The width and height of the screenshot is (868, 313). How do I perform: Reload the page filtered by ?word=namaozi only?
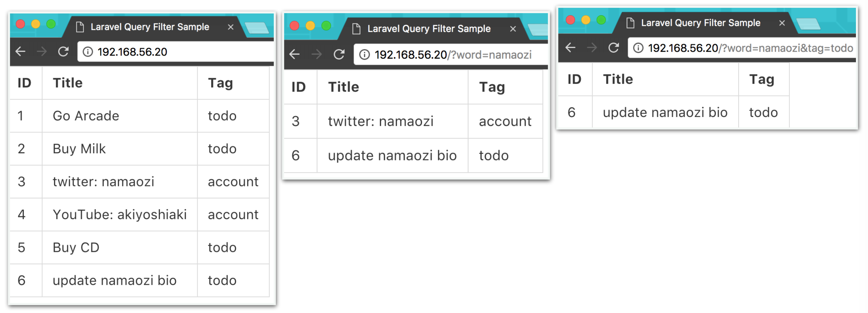pos(339,54)
